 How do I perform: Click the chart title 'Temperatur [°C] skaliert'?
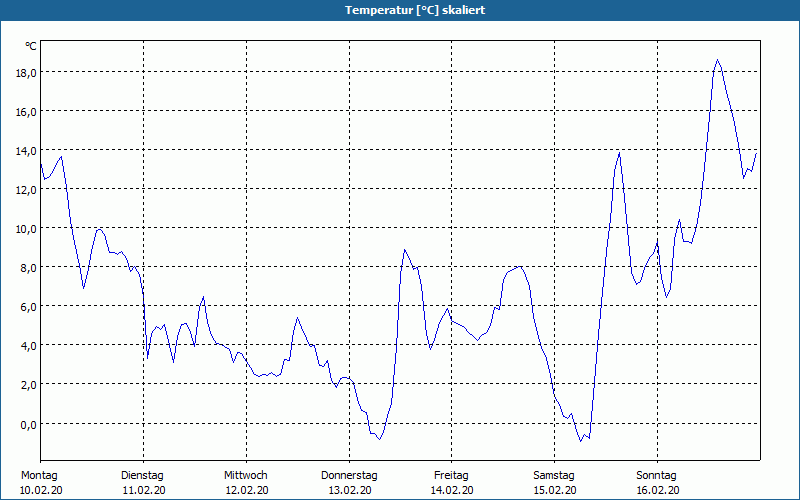tap(415, 10)
